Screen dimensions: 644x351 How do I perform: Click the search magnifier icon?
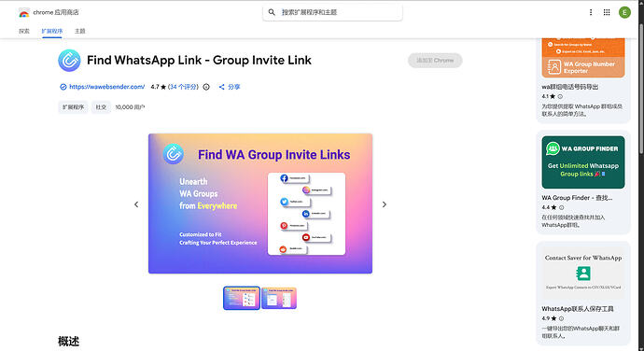[272, 12]
